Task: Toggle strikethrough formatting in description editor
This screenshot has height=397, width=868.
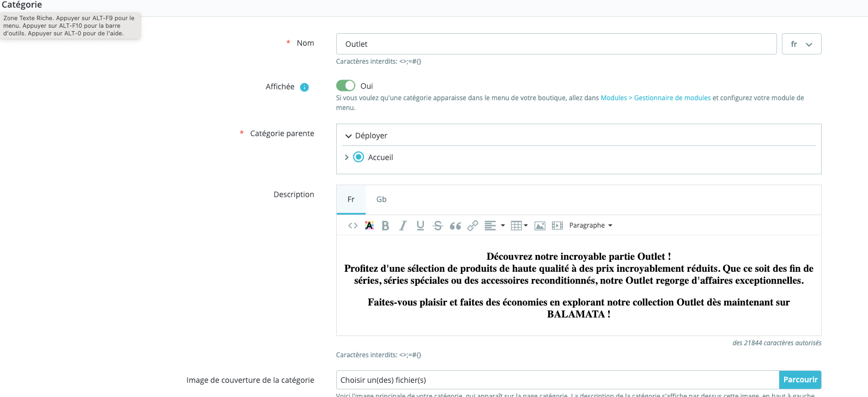Action: 438,225
